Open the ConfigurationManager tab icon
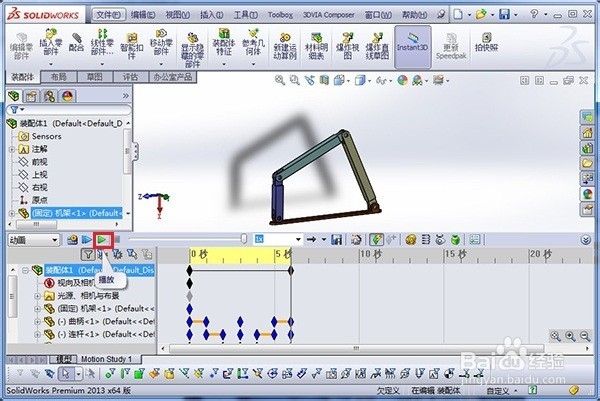 49,96
